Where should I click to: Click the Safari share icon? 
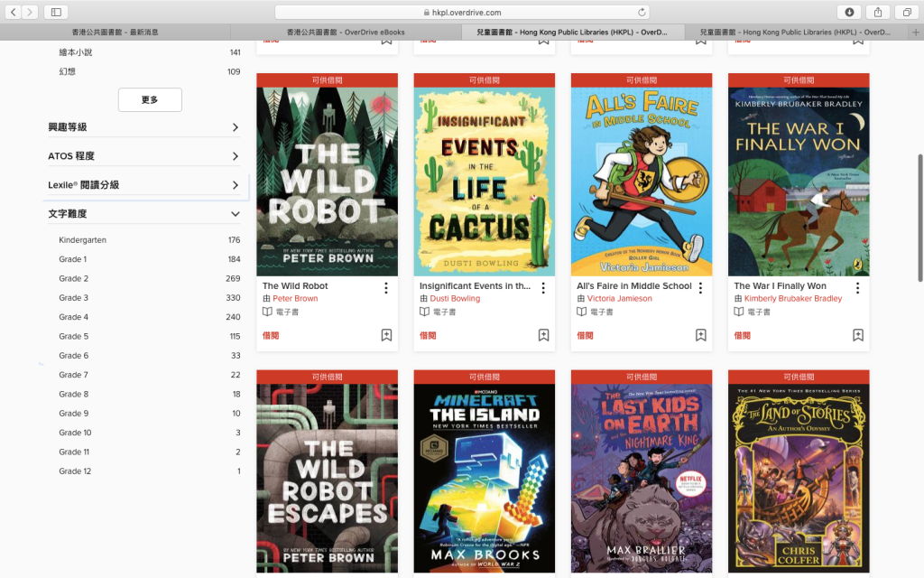877,12
